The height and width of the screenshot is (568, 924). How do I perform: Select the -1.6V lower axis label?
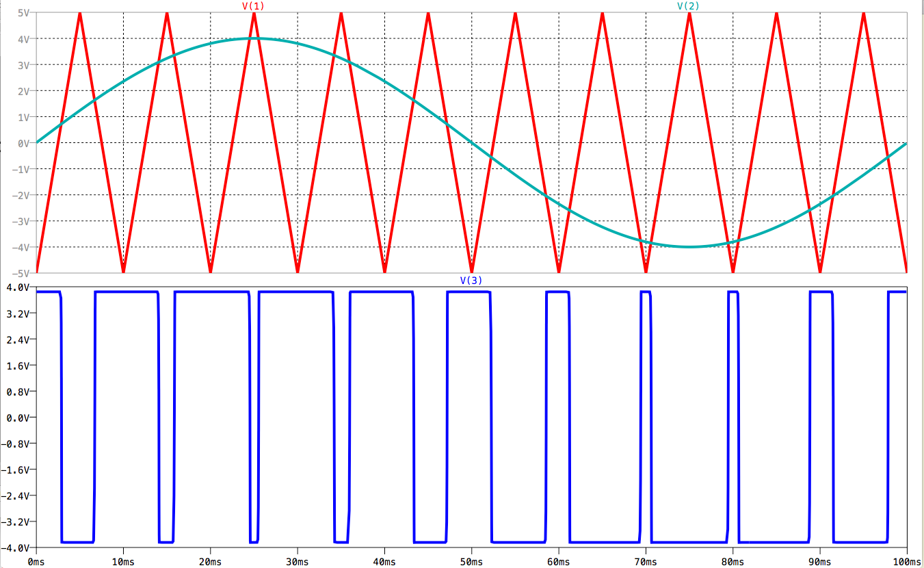tap(17, 469)
